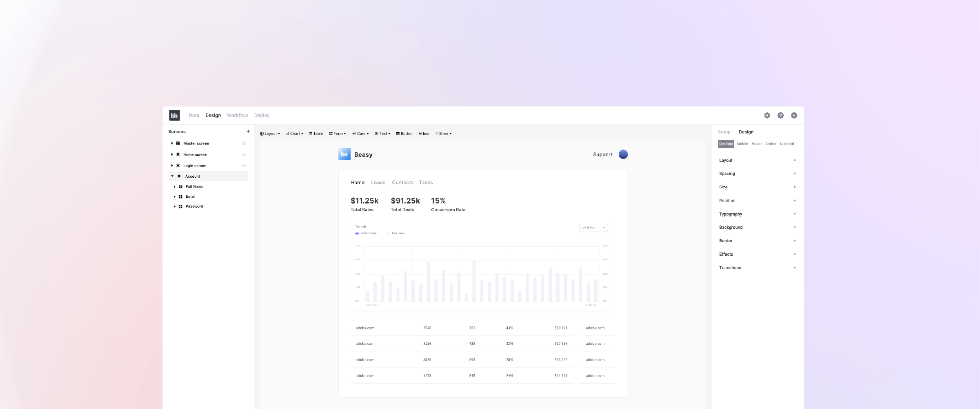The height and width of the screenshot is (409, 980).
Task: Open the Chart component menu
Action: click(x=294, y=133)
